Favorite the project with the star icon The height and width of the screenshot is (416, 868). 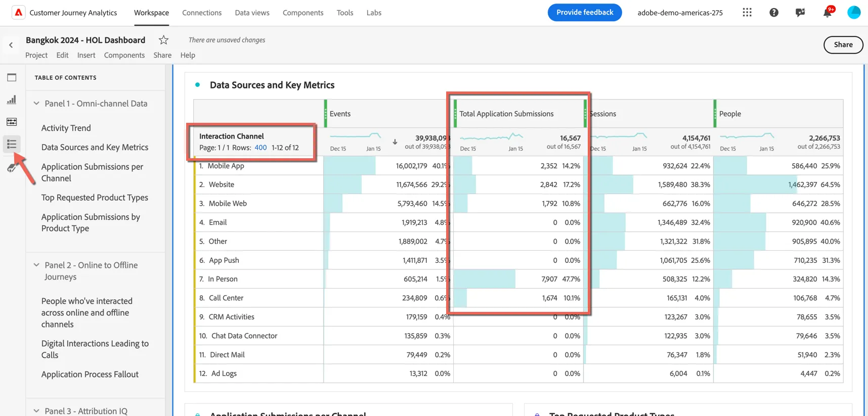coord(163,40)
